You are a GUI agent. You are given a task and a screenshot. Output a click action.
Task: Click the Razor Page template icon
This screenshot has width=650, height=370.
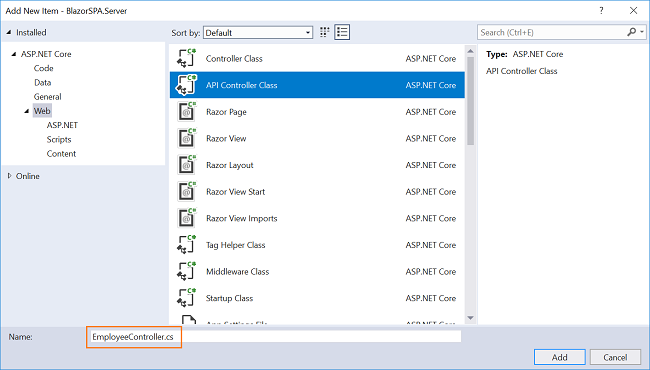point(187,112)
